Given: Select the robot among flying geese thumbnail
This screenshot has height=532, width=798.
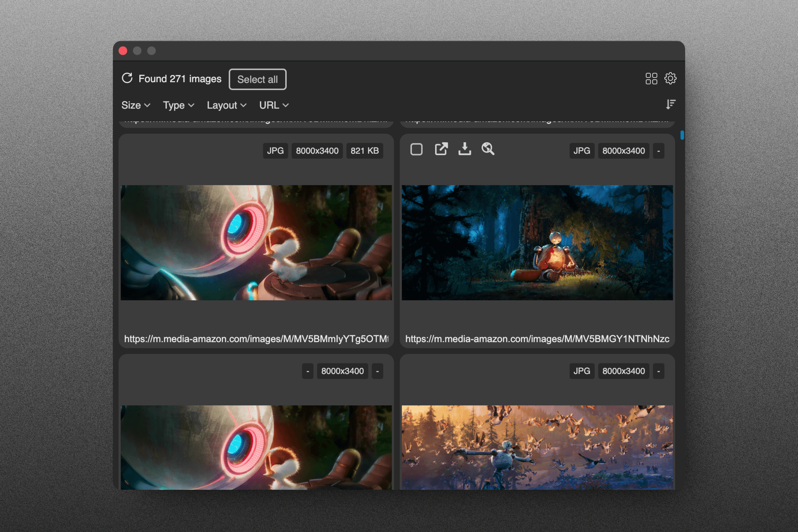Looking at the screenshot, I should [537, 447].
